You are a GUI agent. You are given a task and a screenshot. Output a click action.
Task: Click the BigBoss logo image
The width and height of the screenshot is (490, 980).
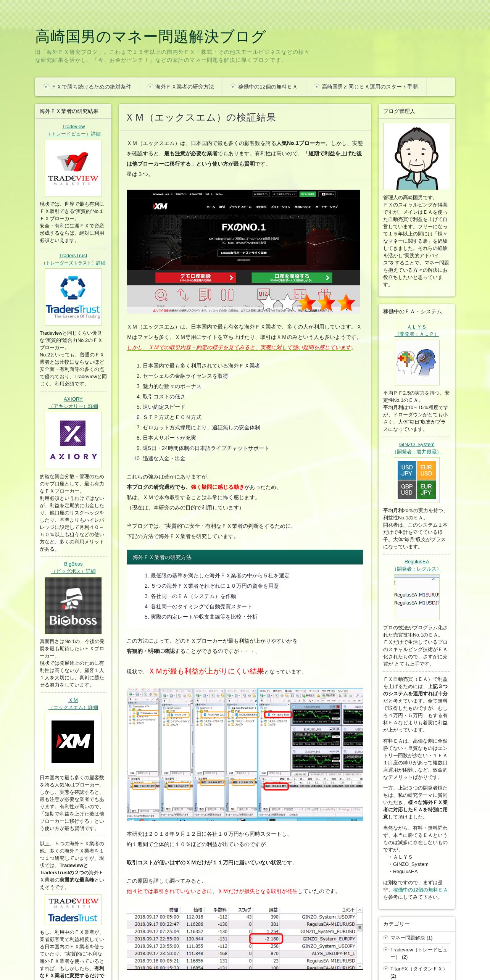tap(73, 605)
